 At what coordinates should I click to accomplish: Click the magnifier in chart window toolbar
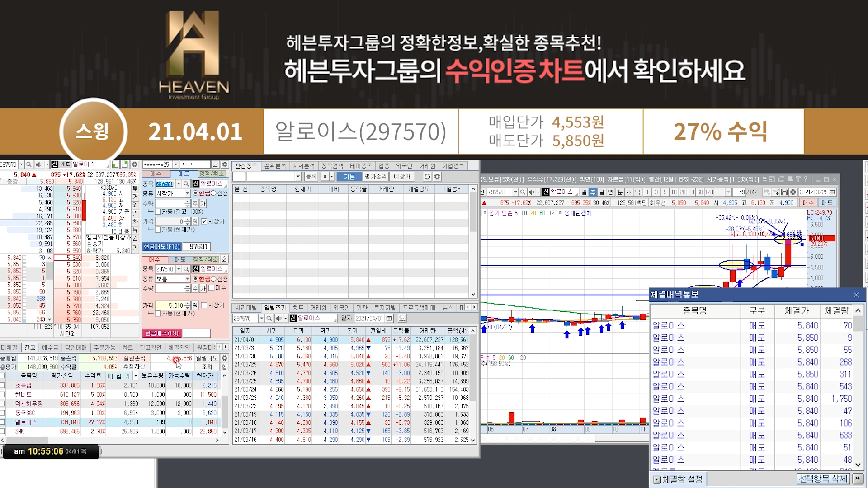click(523, 192)
